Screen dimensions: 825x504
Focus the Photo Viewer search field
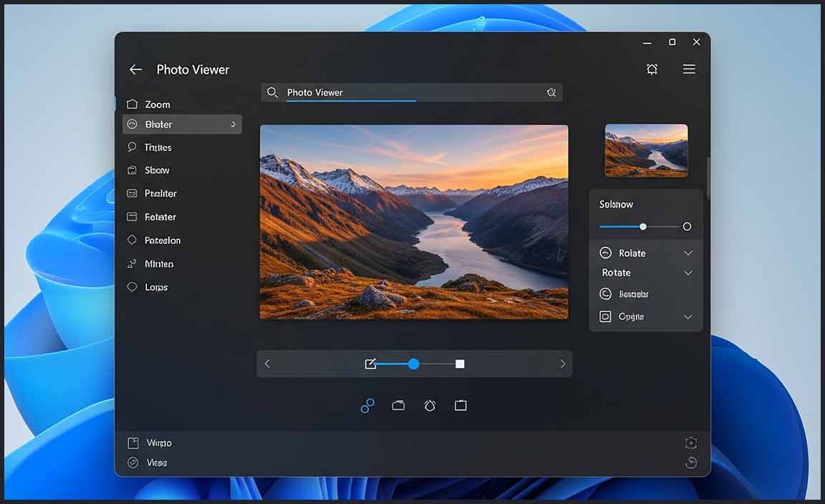tap(412, 92)
